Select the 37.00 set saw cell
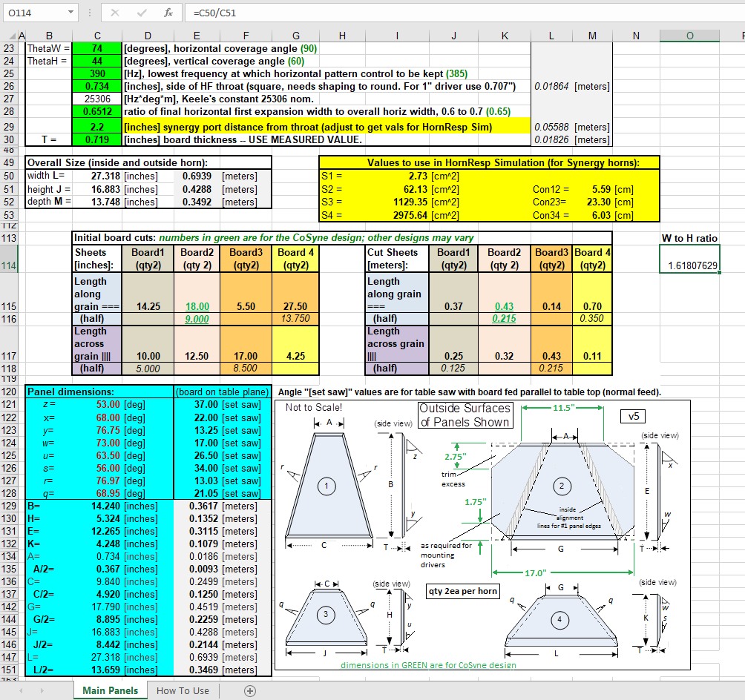 click(197, 405)
